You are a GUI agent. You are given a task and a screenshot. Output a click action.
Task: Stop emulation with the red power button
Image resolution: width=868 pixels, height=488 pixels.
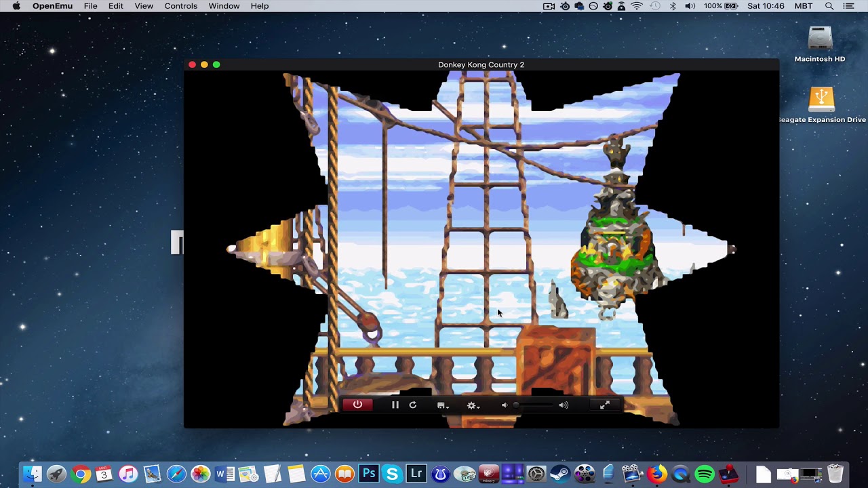357,405
